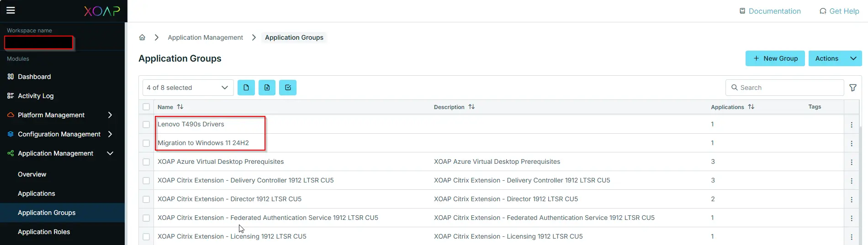Check the Migration to Windows 11 24H2 row

(146, 143)
